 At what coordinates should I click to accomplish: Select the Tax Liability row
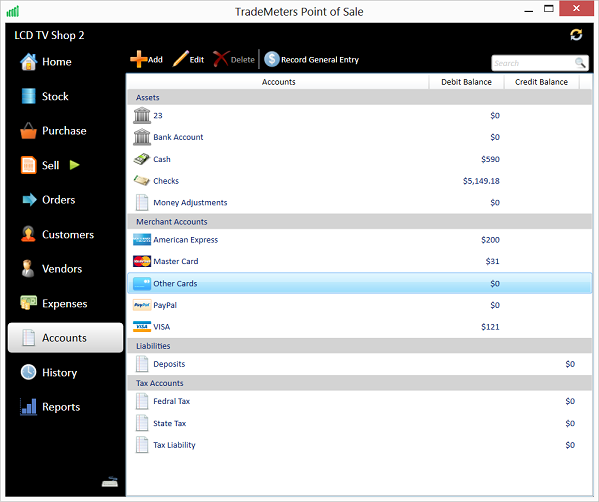tap(359, 445)
